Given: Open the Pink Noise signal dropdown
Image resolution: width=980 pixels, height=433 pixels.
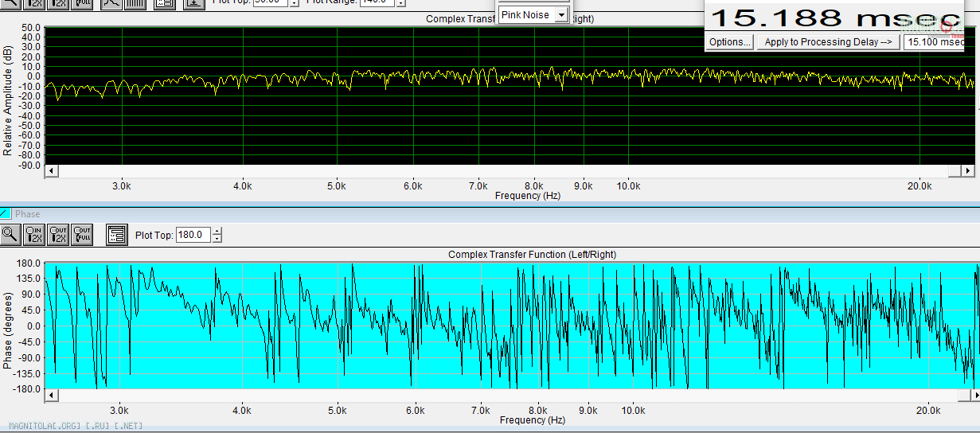Looking at the screenshot, I should click(x=562, y=15).
